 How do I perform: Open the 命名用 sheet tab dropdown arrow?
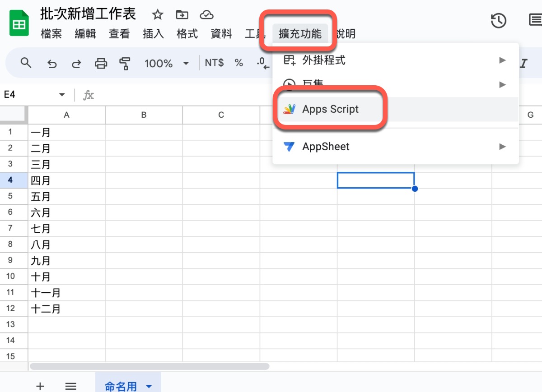pos(149,387)
